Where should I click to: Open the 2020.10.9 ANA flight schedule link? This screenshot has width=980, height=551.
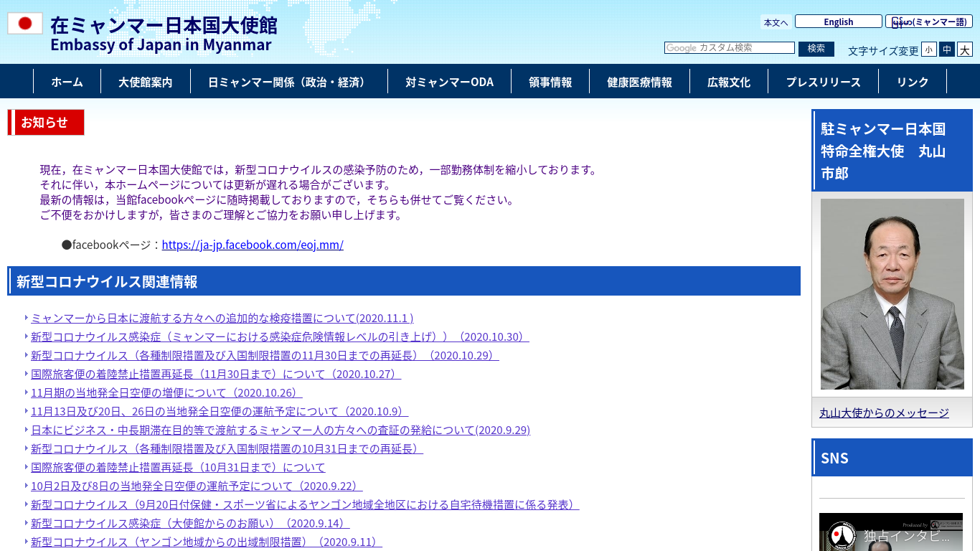point(220,411)
